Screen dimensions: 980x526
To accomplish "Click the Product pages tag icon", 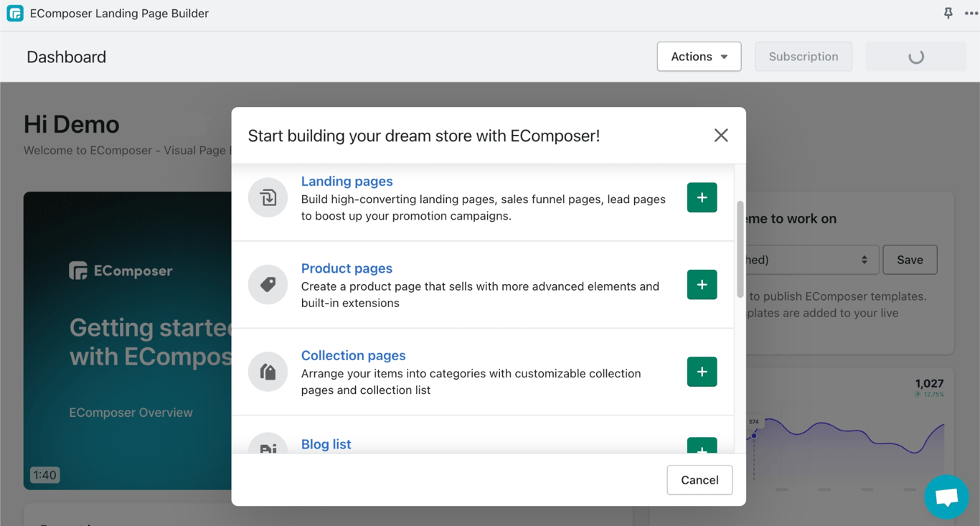I will [268, 285].
